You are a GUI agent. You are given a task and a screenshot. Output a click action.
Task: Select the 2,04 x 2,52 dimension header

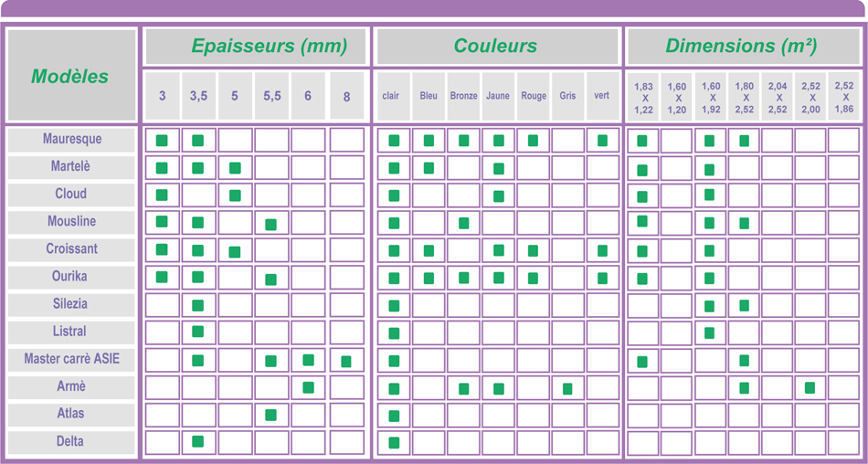coord(778,97)
